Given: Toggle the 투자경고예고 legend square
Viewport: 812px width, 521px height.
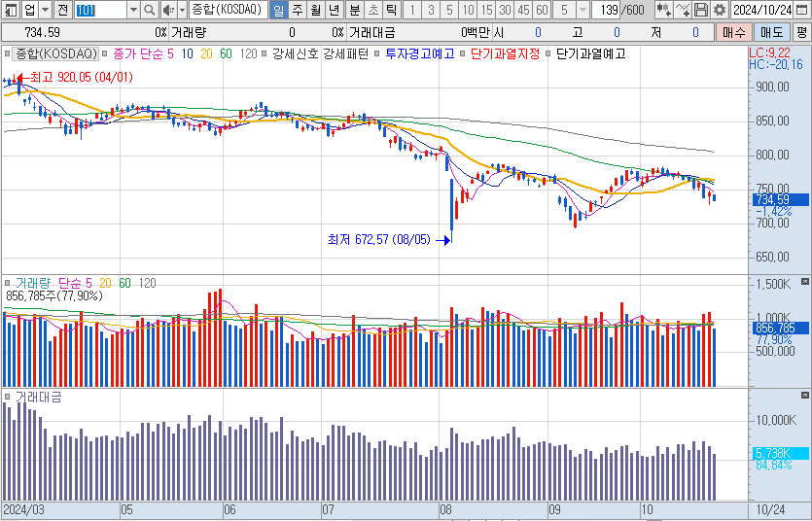Looking at the screenshot, I should pyautogui.click(x=377, y=53).
